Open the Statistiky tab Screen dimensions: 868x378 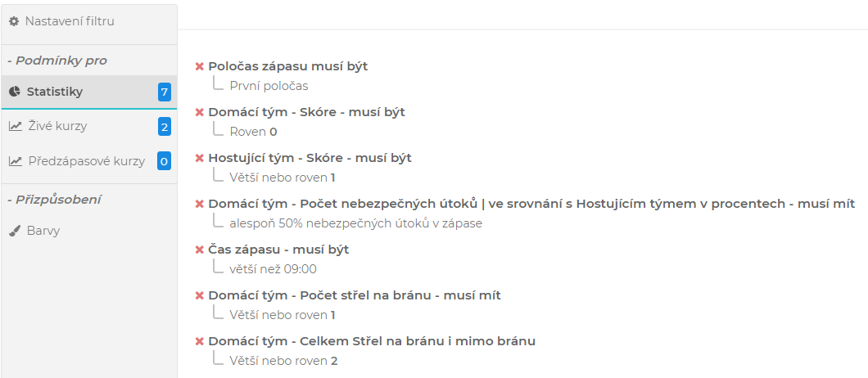tap(55, 92)
